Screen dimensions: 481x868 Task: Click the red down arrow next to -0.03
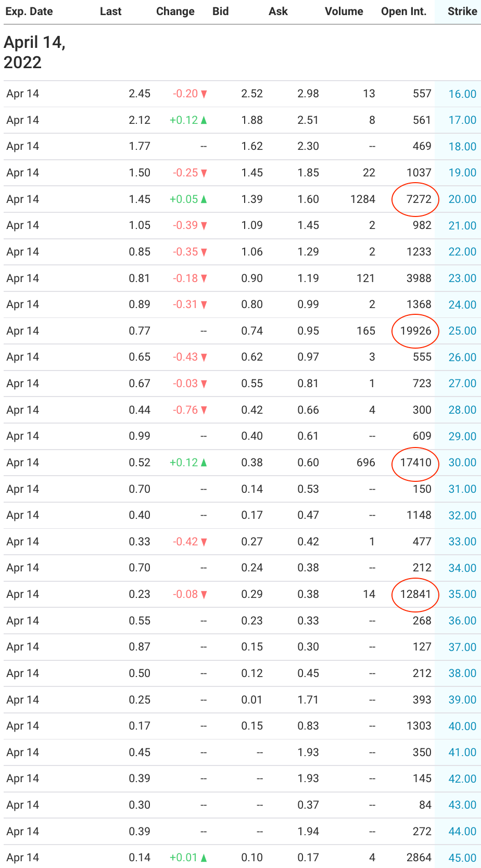click(x=204, y=384)
